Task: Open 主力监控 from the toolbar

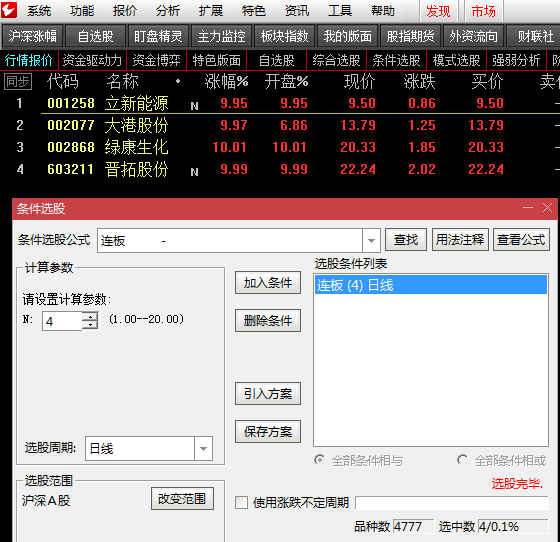Action: 221,36
